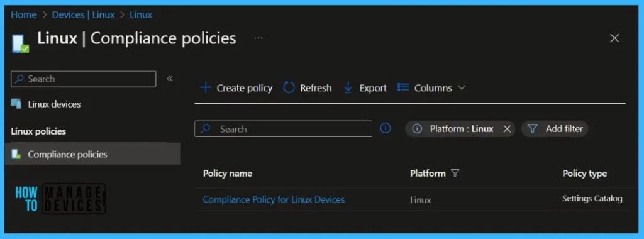Image resolution: width=644 pixels, height=239 pixels.
Task: Sort by Policy name column header
Action: pos(228,174)
